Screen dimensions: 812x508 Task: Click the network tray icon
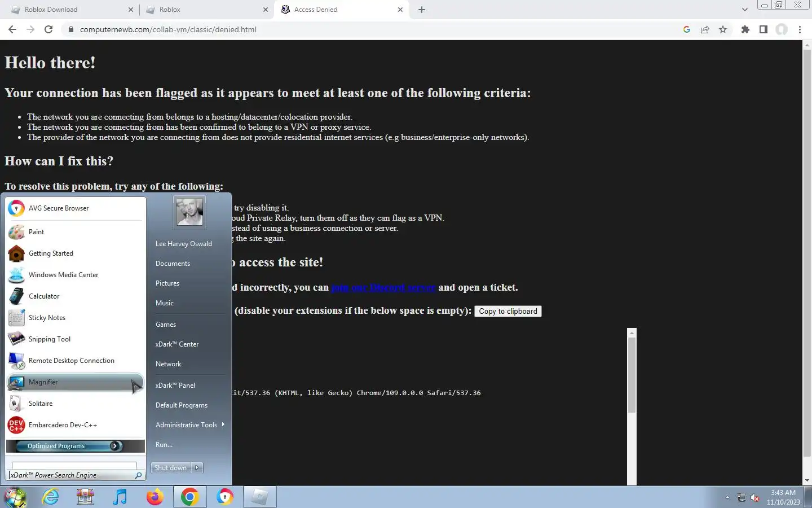pos(742,497)
